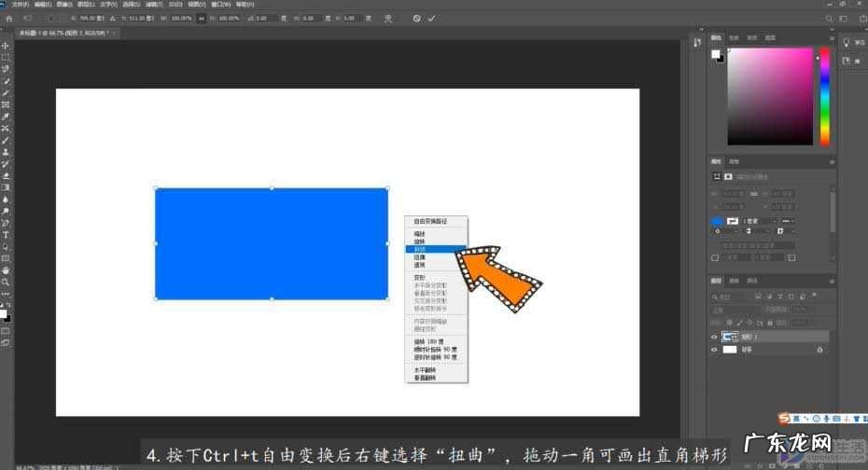Toggle Quick Mask mode in toolbar

point(6,332)
